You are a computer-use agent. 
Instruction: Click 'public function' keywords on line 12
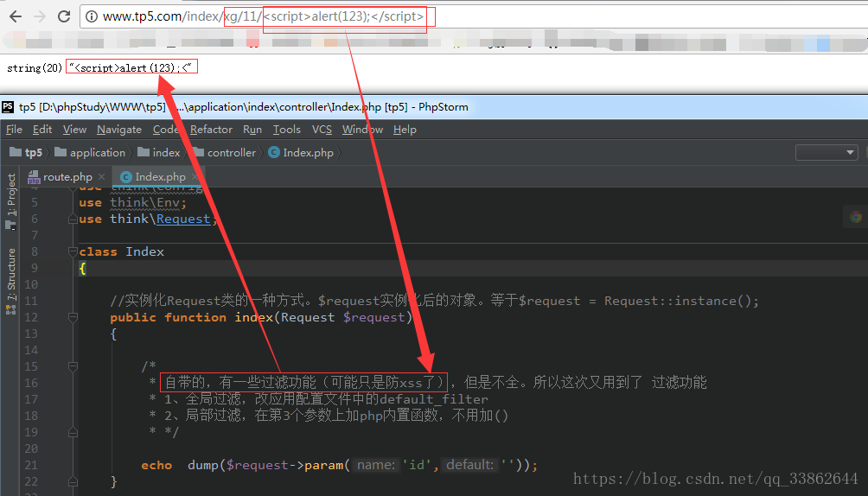tap(169, 317)
